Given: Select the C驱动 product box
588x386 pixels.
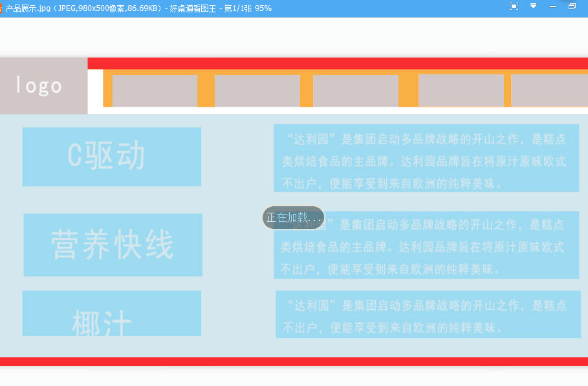Looking at the screenshot, I should coord(112,156).
